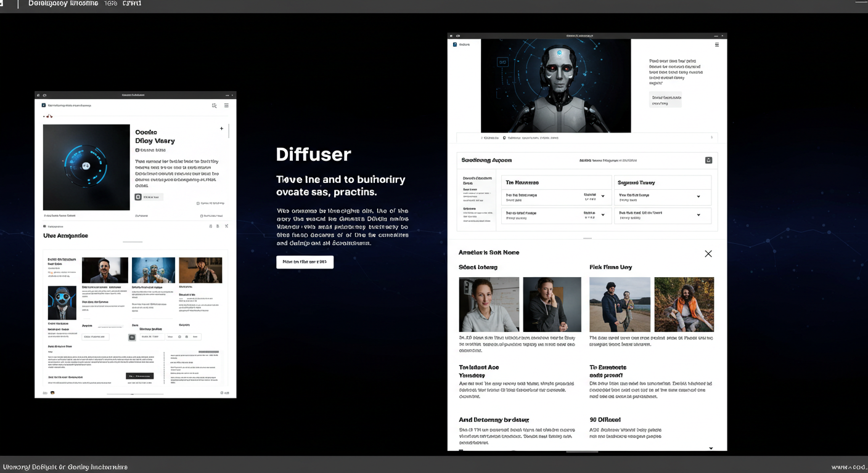Select the photo of the man wearing an orange scarf
Image resolution: width=868 pixels, height=473 pixels.
[684, 304]
